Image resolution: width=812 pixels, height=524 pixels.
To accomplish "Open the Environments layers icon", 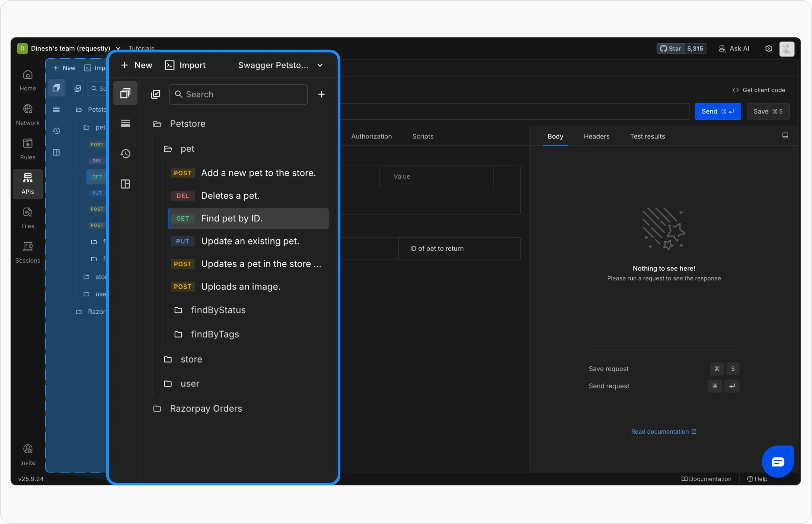I will pos(126,123).
